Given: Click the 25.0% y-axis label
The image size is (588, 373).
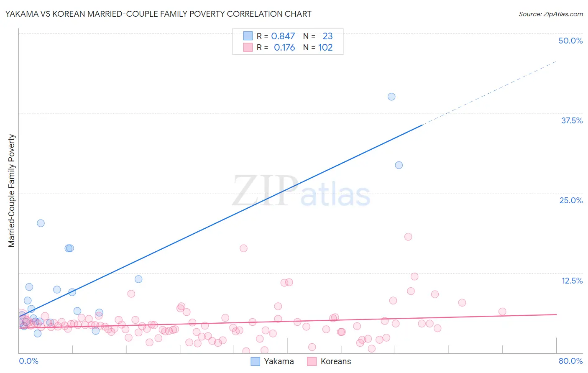Looking at the screenshot, I should 571,200.
